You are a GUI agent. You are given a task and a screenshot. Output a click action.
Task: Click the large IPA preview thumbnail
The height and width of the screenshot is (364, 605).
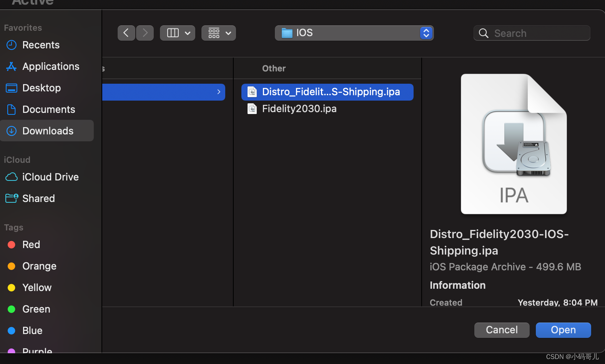pos(514,144)
